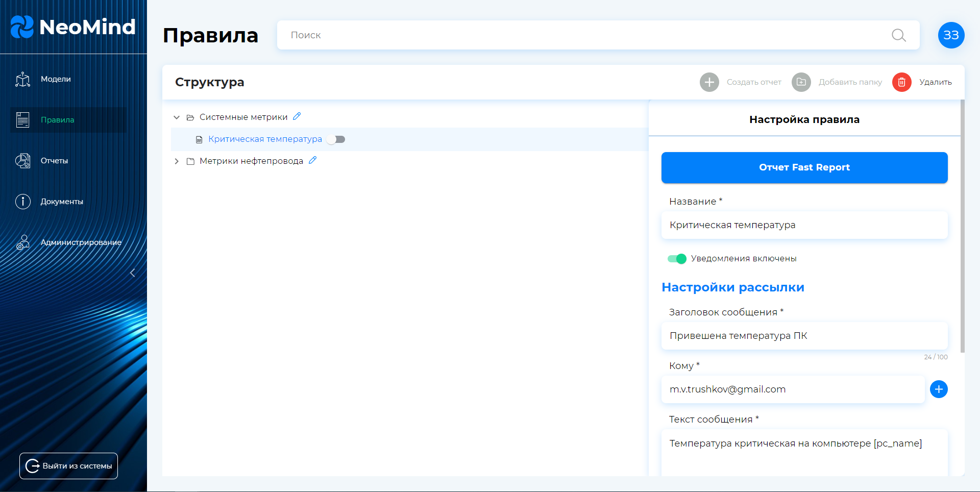Viewport: 980px width, 492px height.
Task: Click the Метрики нефтепровода folder icon
Action: coord(190,161)
